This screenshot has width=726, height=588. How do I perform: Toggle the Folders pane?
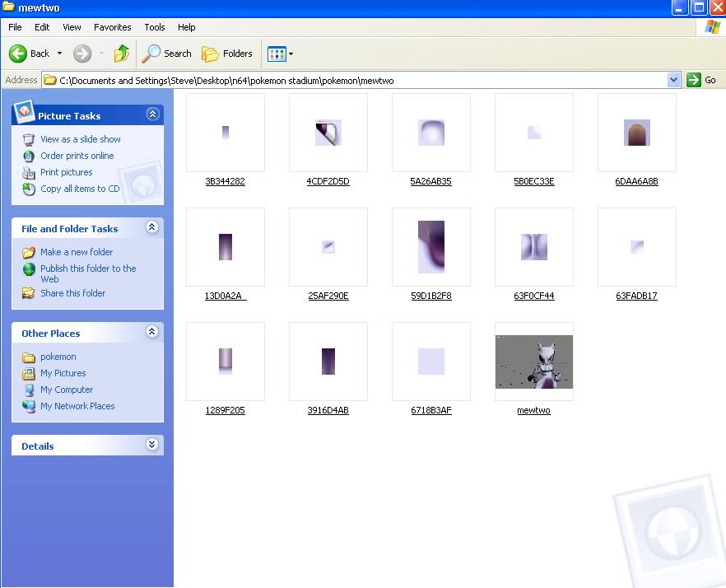(227, 54)
